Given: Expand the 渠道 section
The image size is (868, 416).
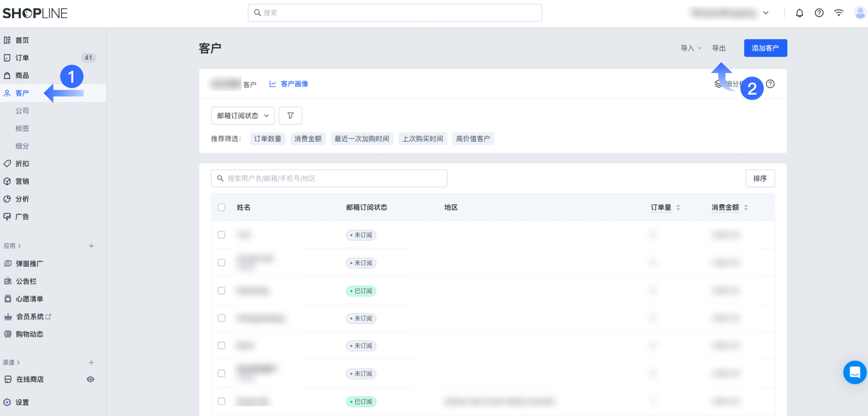Looking at the screenshot, I should click(11, 363).
